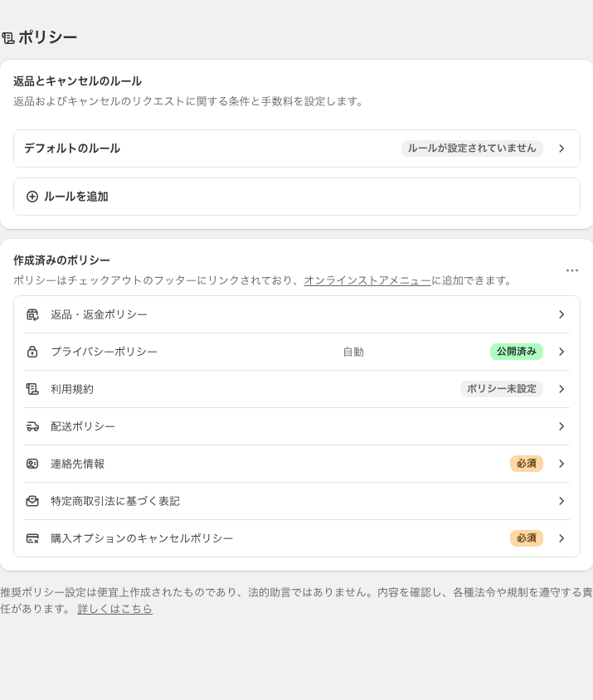Open 利用規約 via its chevron arrow
Image resolution: width=593 pixels, height=700 pixels.
click(561, 389)
